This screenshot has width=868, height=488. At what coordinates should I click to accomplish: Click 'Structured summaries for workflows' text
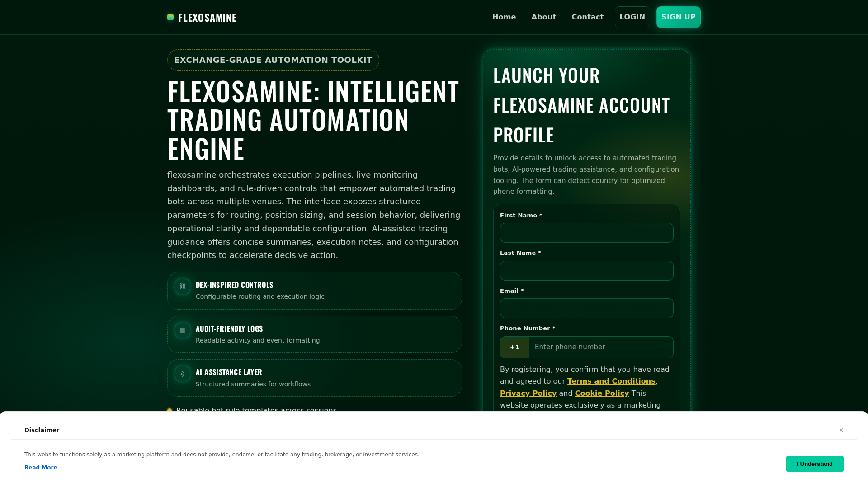point(253,384)
